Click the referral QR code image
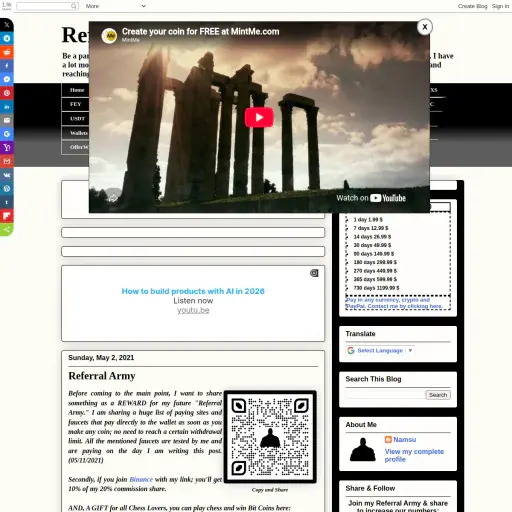The height and width of the screenshot is (512, 512). [x=270, y=437]
